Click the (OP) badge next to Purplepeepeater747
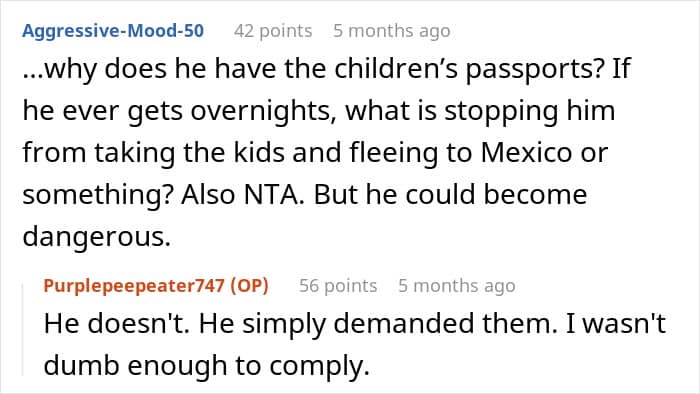The width and height of the screenshot is (700, 394). pyautogui.click(x=249, y=286)
